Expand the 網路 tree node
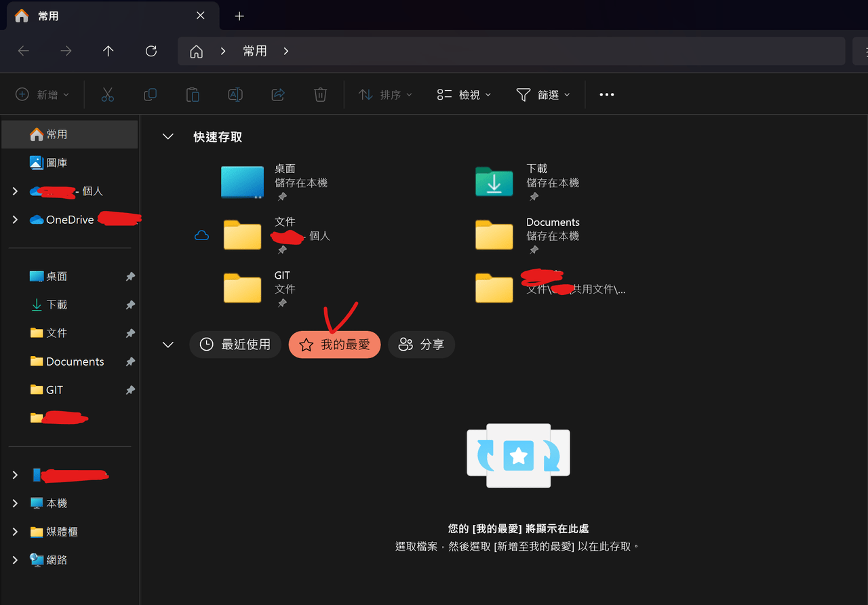This screenshot has height=605, width=868. pos(15,560)
